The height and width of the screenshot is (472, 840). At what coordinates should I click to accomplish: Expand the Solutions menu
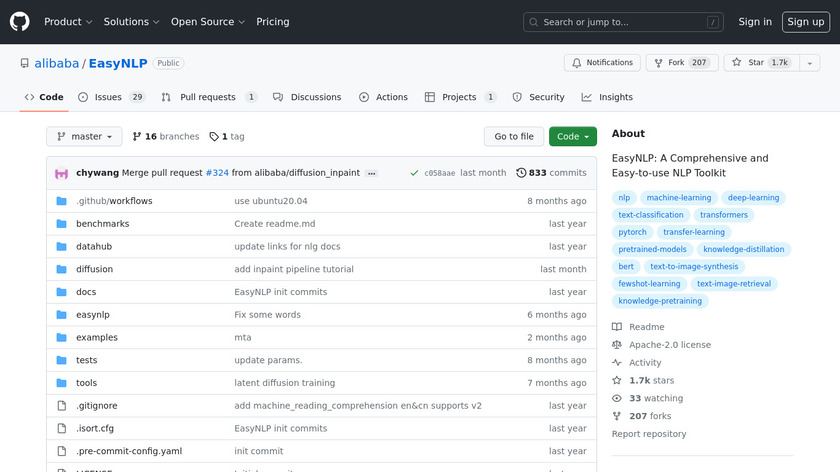click(x=131, y=22)
